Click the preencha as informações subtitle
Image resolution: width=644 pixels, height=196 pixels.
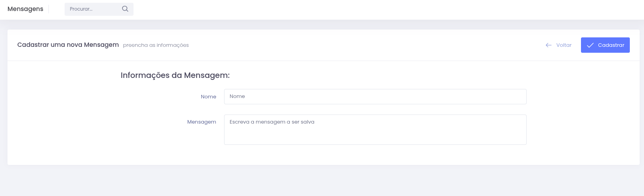click(156, 45)
